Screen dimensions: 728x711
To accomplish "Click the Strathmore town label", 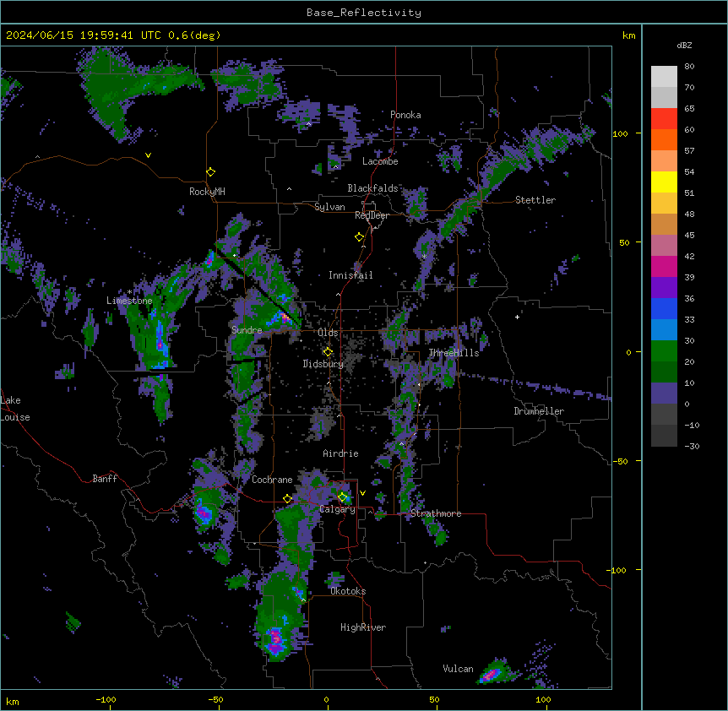I will click(x=436, y=513).
